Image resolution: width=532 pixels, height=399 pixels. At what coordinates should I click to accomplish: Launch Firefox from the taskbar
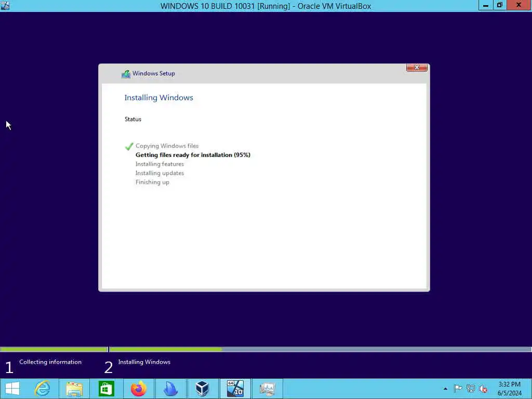pyautogui.click(x=138, y=389)
